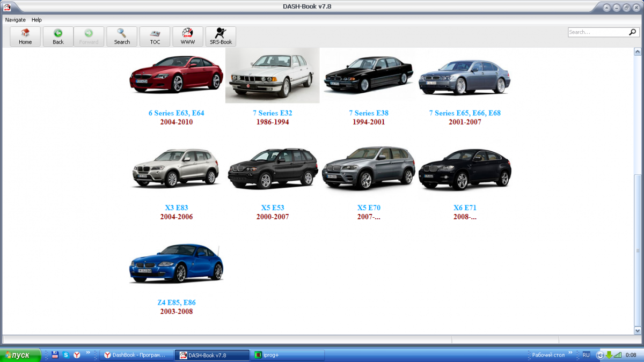Click the DASH-Book title bar app icon

(7, 7)
